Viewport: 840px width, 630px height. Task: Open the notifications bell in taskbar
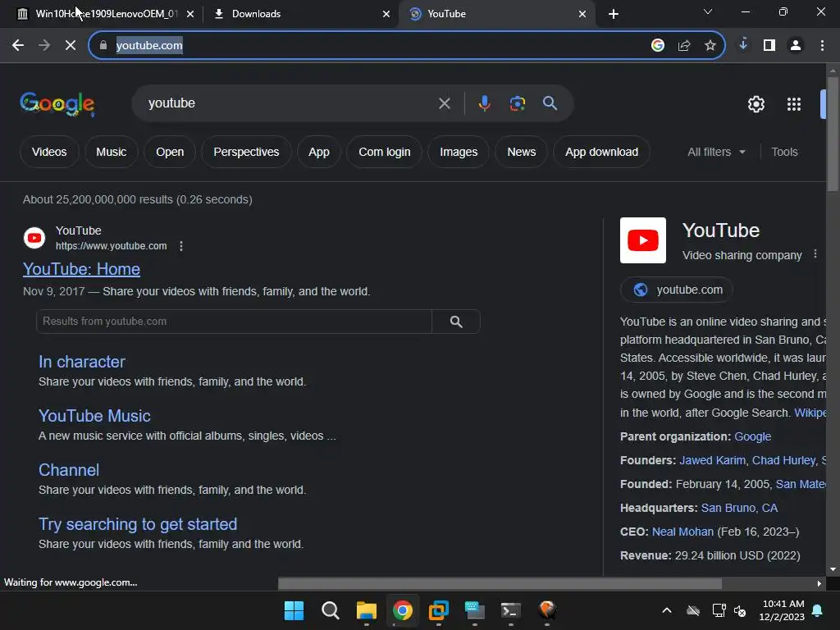[x=818, y=610]
